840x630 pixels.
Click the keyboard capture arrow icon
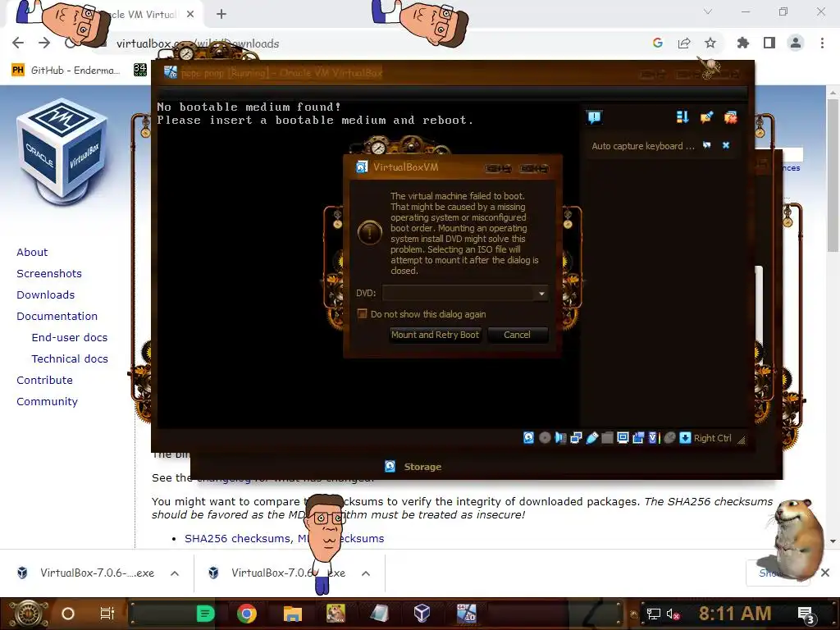click(685, 438)
